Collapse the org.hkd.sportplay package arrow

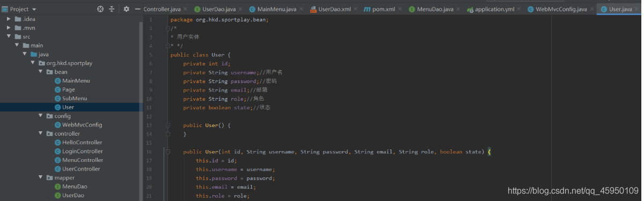pos(33,63)
